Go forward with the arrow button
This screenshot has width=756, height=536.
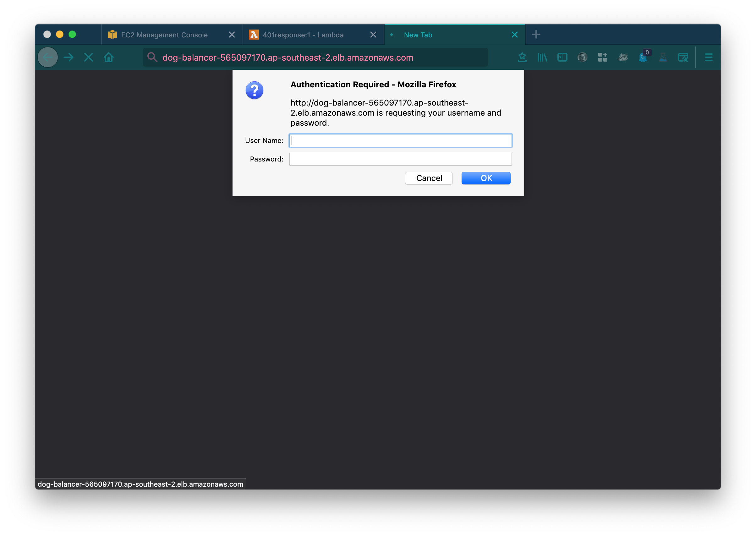click(x=68, y=57)
